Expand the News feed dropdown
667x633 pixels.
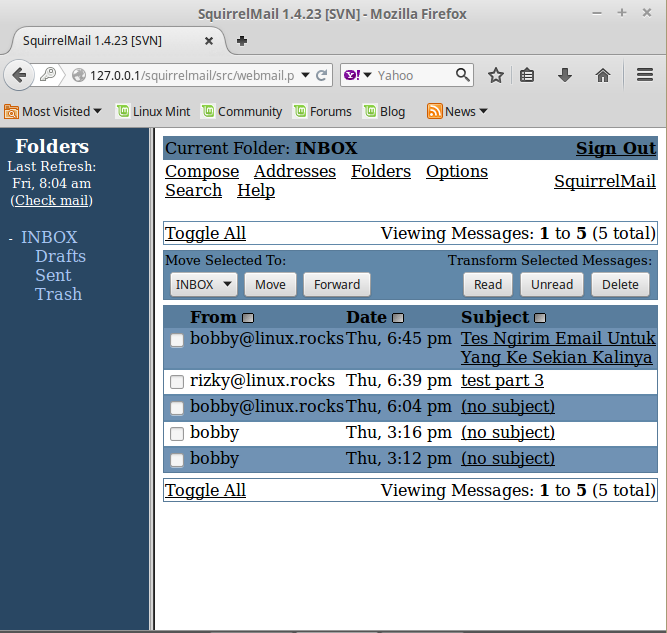(457, 111)
